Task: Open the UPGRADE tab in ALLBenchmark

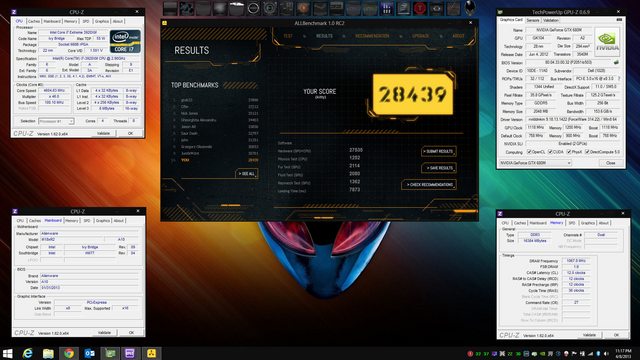Action: click(420, 36)
